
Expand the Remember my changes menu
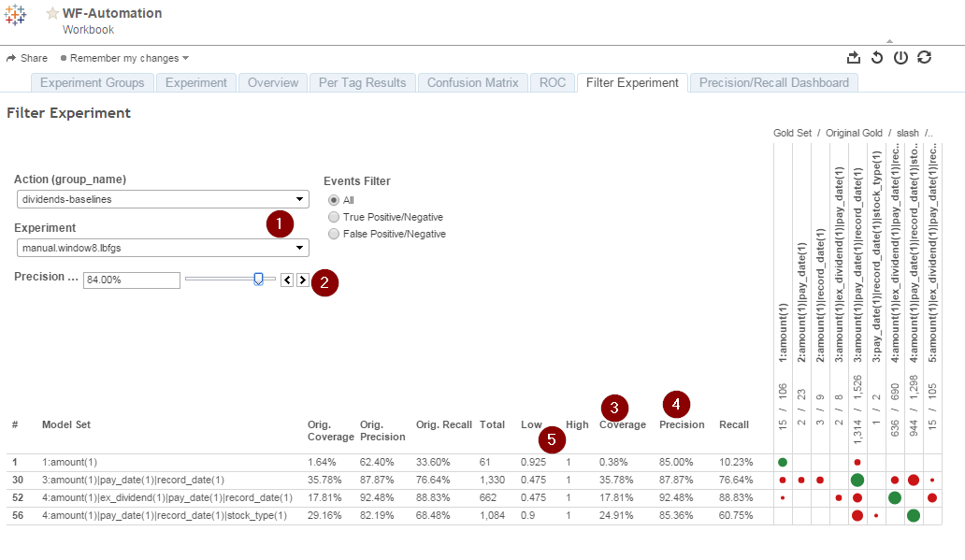click(x=125, y=58)
